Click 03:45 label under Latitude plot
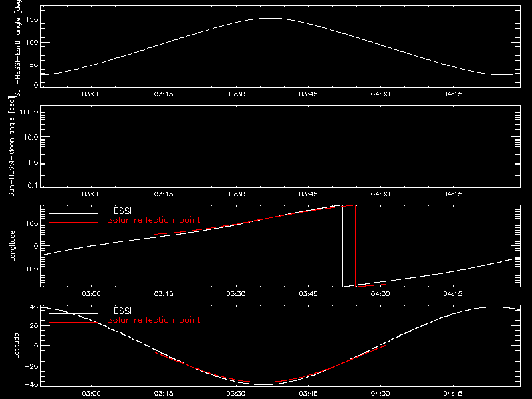 pos(308,394)
